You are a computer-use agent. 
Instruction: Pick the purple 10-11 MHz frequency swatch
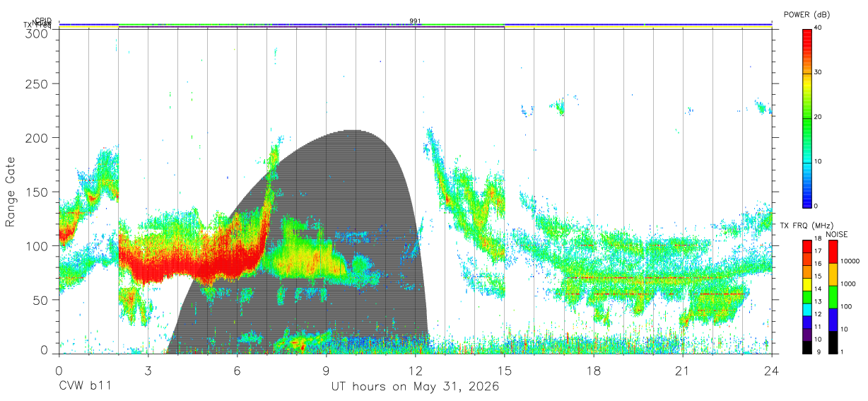[807, 335]
